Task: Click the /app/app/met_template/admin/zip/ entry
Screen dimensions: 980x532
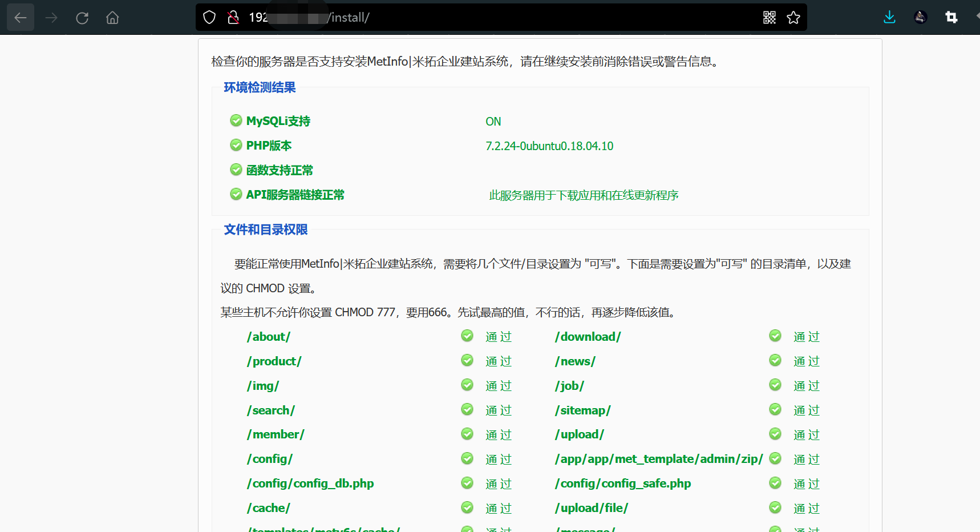Action: pyautogui.click(x=659, y=459)
